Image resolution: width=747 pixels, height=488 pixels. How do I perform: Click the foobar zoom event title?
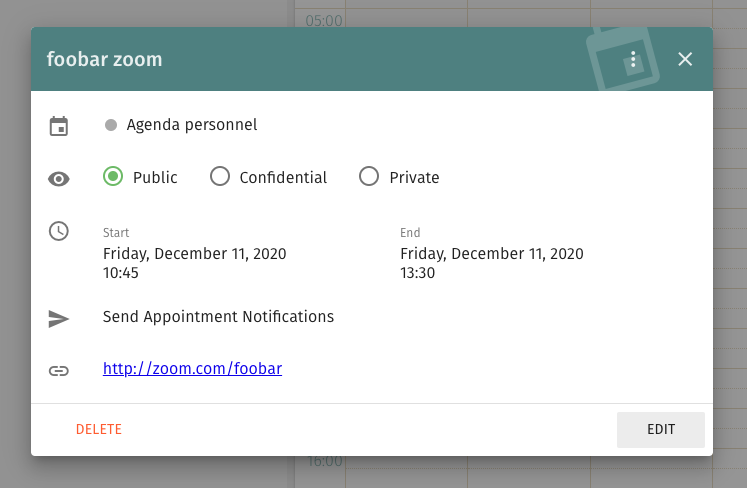coord(104,59)
